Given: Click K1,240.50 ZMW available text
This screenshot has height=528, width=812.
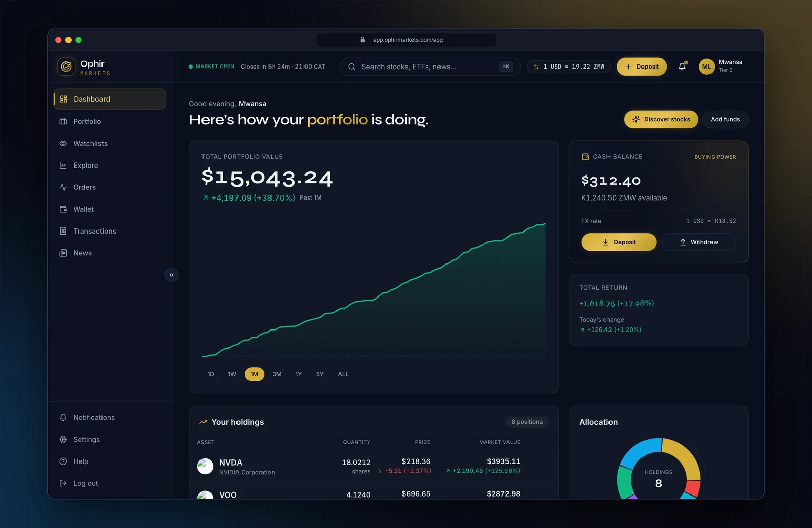Looking at the screenshot, I should click(624, 198).
